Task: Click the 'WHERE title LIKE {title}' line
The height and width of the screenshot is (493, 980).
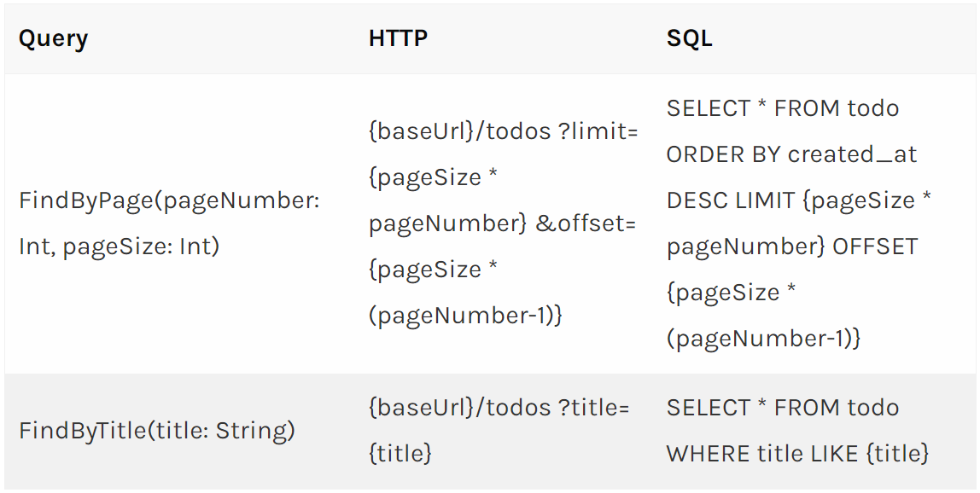Action: pyautogui.click(x=798, y=454)
